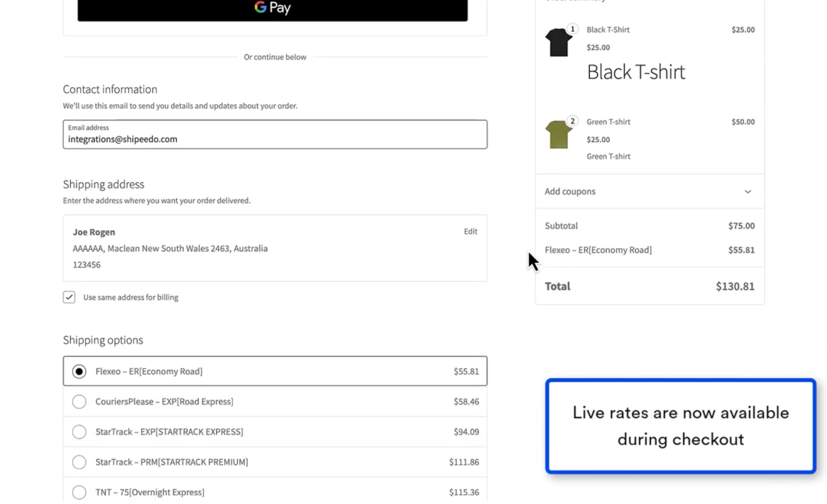Toggle Use same address for billing checkbox
This screenshot has height=504, width=827.
(69, 297)
